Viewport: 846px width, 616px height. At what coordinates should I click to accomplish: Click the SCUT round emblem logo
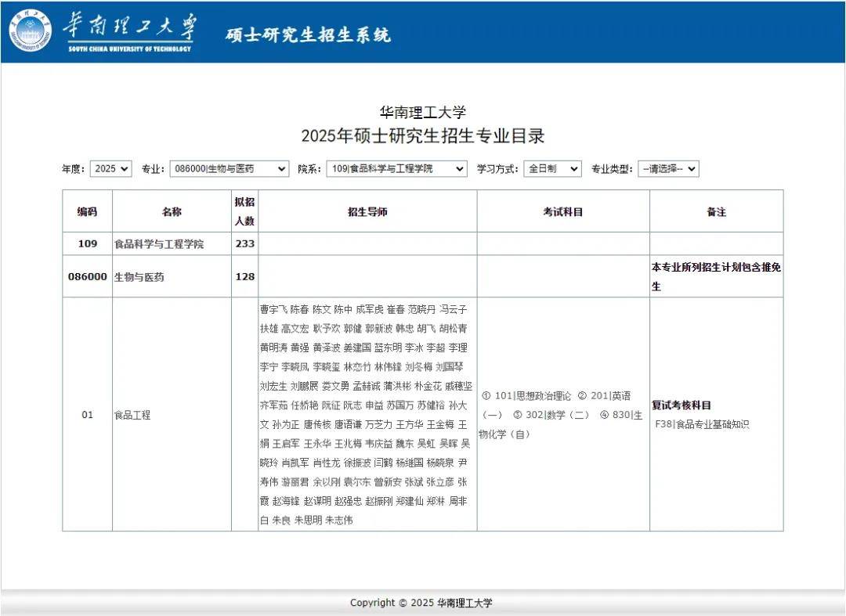tap(31, 31)
